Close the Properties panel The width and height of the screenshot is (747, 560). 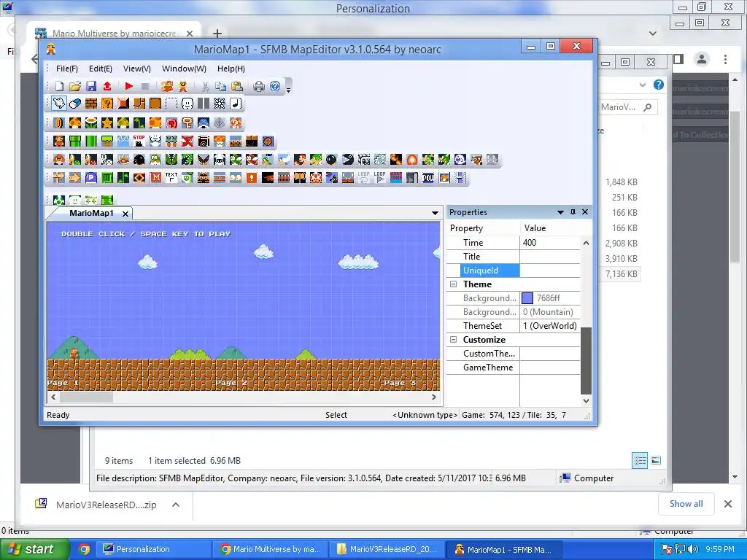pyautogui.click(x=585, y=212)
